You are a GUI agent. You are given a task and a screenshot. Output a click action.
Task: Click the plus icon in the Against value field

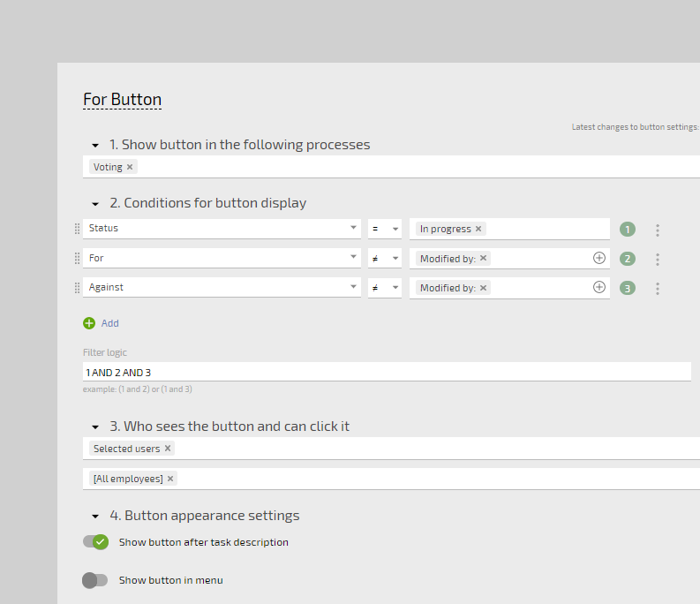point(599,287)
